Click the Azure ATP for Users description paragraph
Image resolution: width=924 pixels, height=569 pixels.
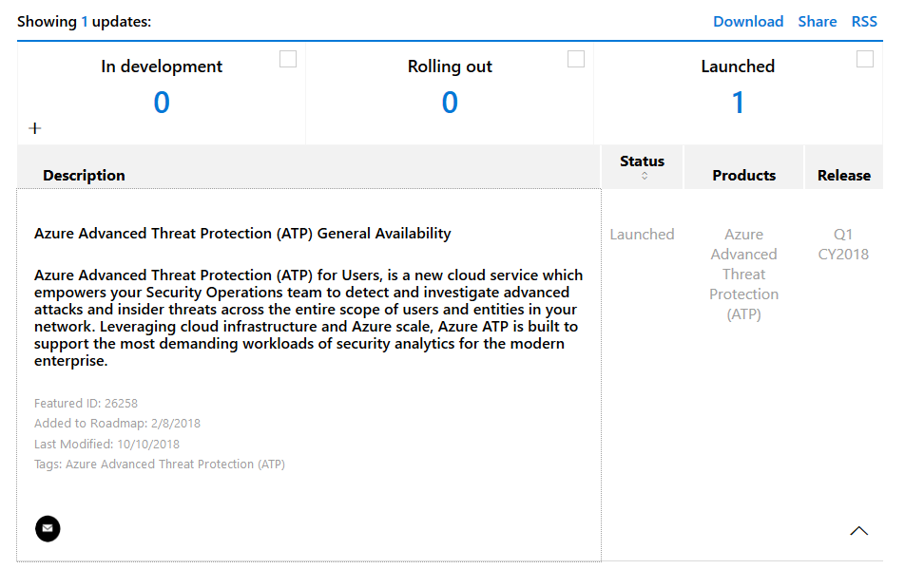coord(308,318)
